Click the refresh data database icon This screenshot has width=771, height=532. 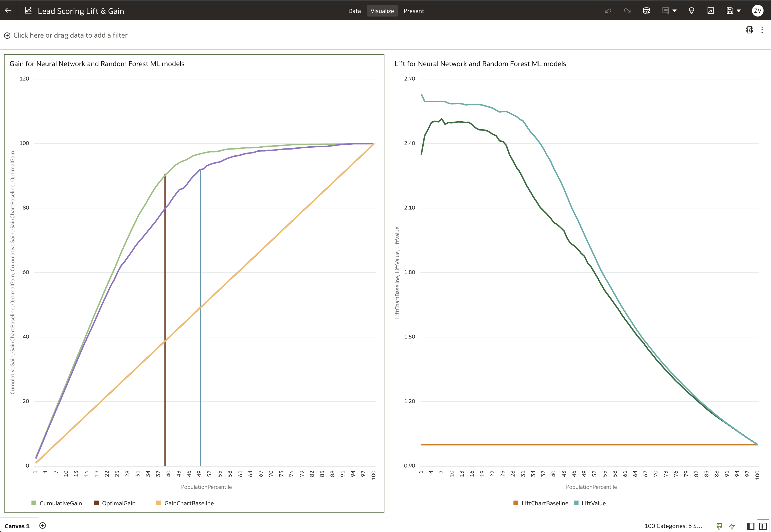point(646,11)
